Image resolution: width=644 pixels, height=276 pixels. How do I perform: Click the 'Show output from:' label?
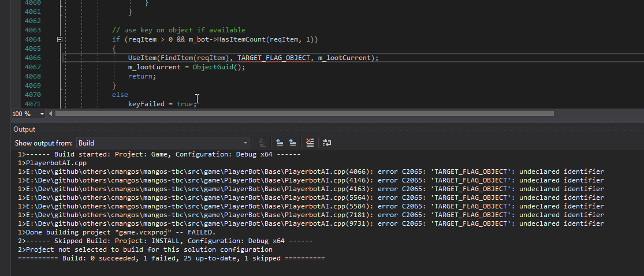click(x=44, y=143)
